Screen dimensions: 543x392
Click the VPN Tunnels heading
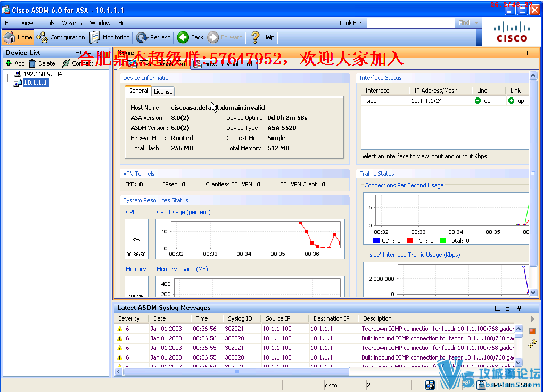point(139,174)
